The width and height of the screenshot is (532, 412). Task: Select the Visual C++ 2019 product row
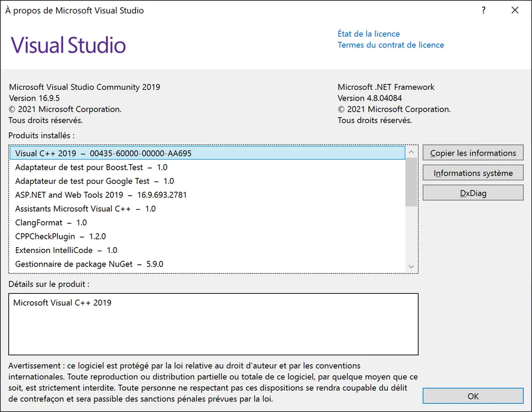click(x=207, y=153)
